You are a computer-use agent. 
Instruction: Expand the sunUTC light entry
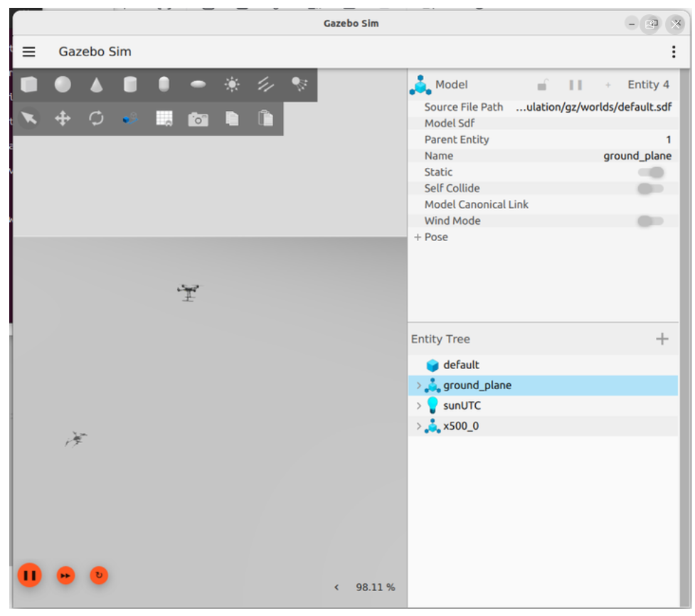click(418, 406)
